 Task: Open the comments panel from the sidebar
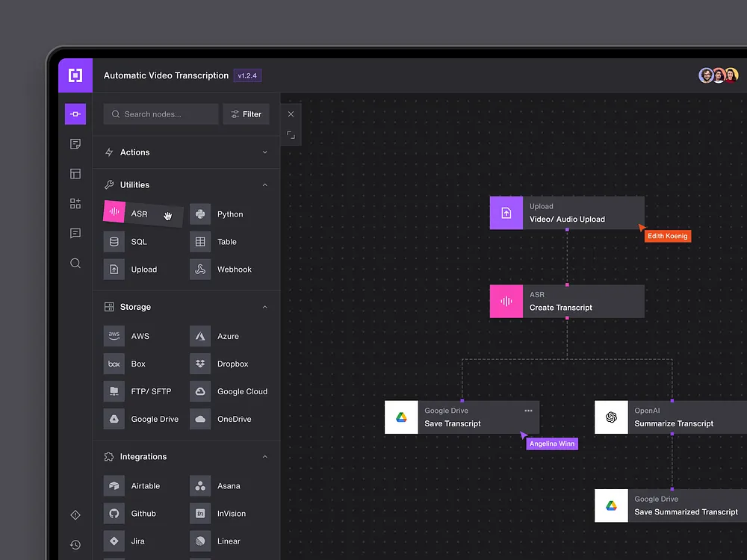(x=75, y=233)
